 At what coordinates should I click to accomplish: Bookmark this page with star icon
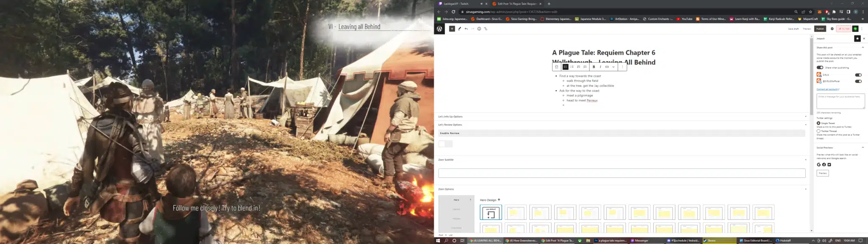click(810, 12)
